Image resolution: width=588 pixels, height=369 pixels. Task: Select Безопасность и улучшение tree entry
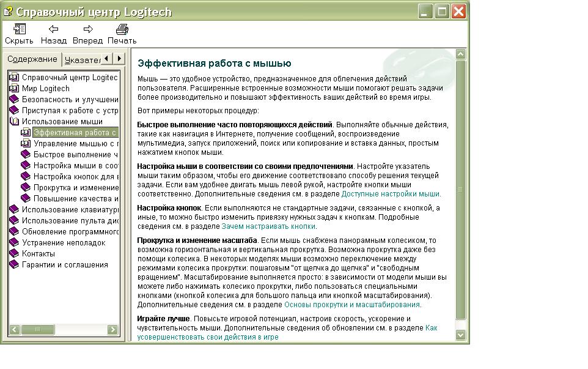(x=70, y=99)
